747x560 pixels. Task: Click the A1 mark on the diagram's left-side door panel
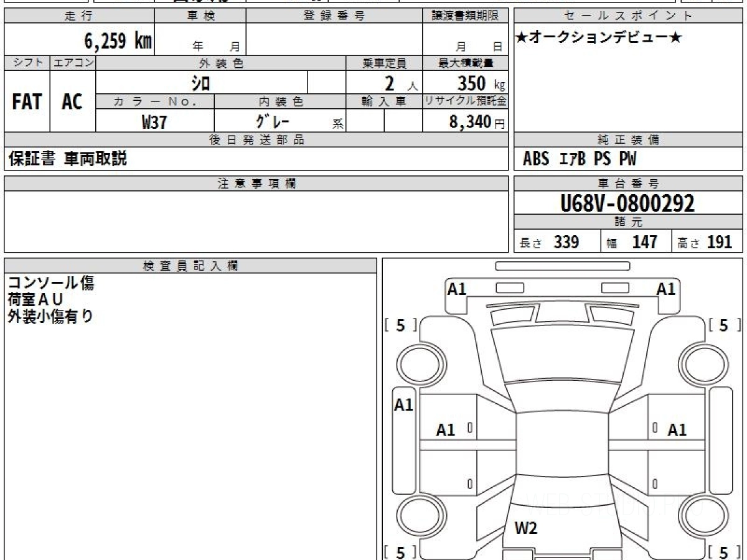point(446,429)
